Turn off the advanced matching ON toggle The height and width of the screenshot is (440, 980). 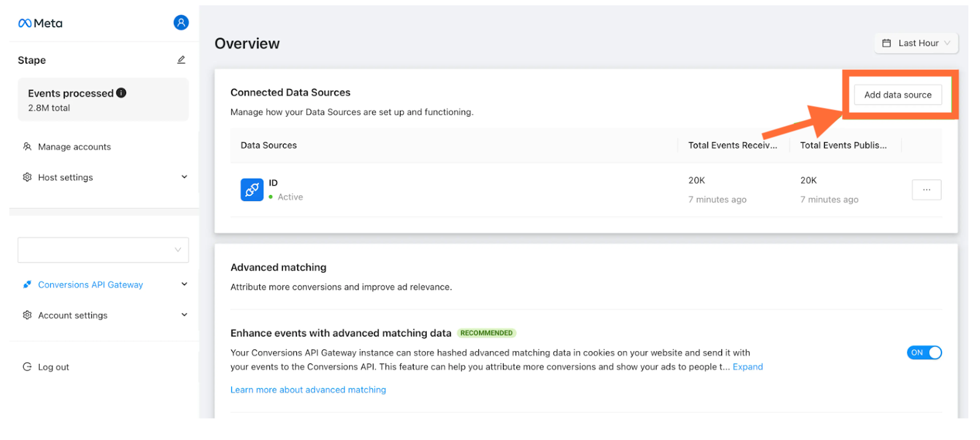pyautogui.click(x=924, y=352)
